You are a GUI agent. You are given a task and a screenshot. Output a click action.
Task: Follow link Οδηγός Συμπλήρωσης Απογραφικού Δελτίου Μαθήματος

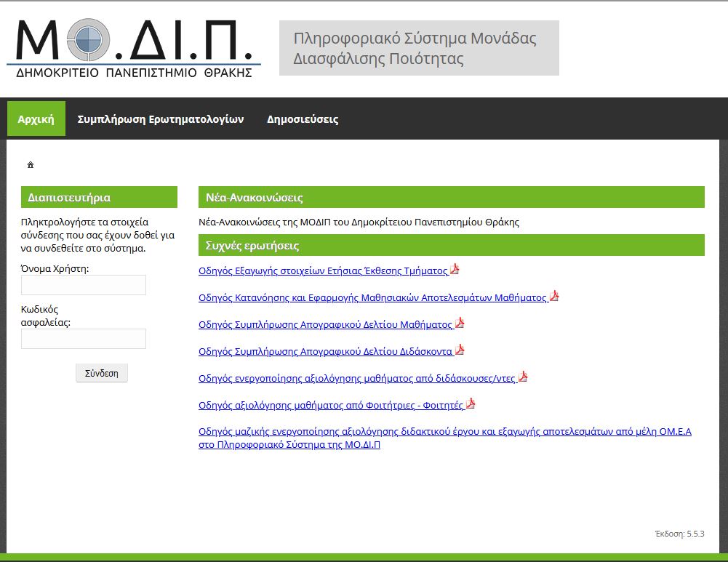point(325,325)
